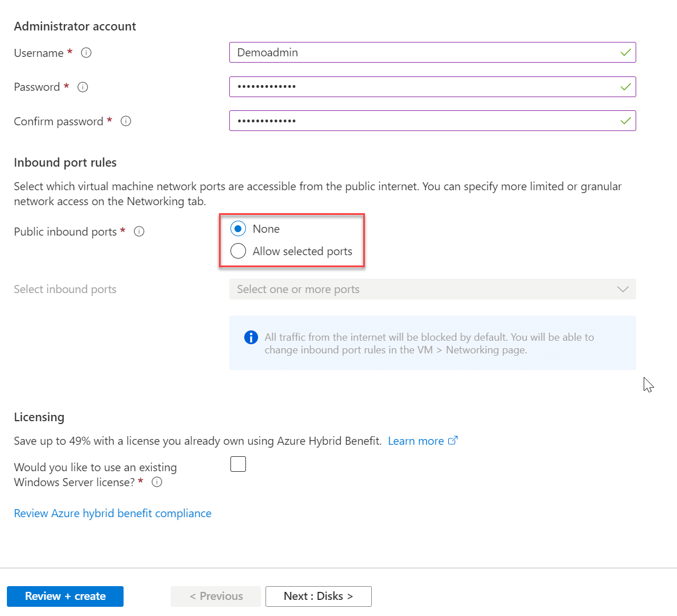
Task: Select the None radio button
Action: tap(238, 228)
